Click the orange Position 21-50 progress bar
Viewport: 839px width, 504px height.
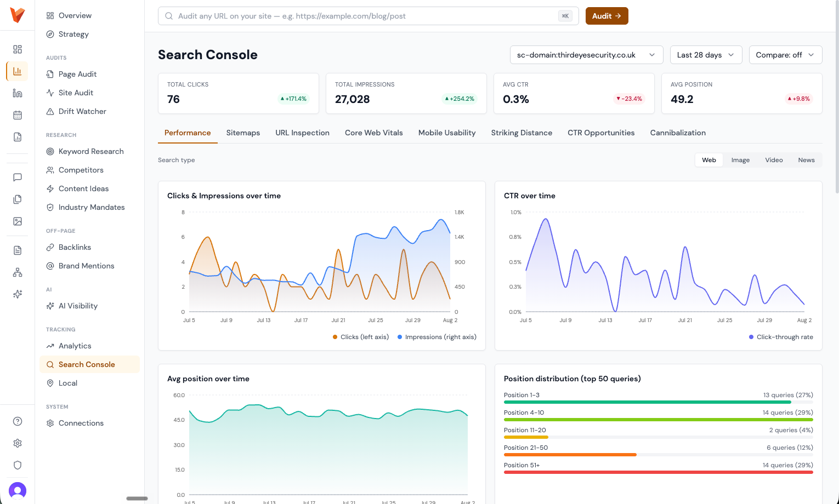[570, 455]
